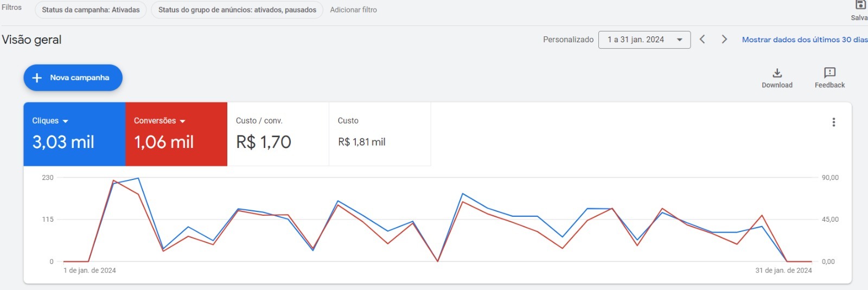The width and height of the screenshot is (868, 290).
Task: Click the Download icon
Action: [777, 73]
